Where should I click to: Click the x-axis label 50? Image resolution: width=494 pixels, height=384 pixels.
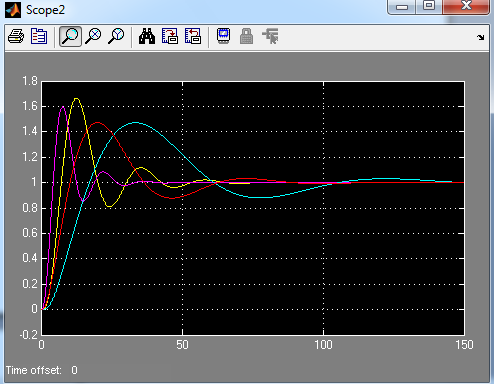182,345
